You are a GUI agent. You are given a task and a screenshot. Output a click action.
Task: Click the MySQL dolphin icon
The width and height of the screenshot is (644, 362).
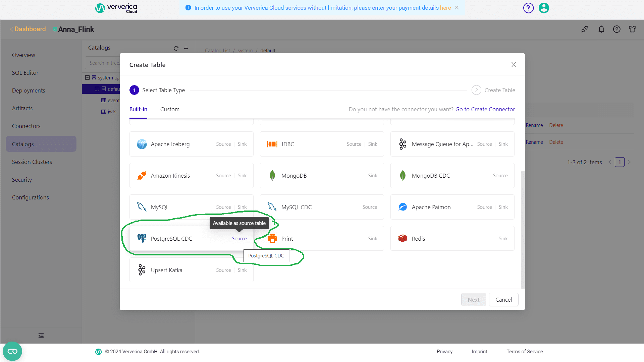(142, 207)
